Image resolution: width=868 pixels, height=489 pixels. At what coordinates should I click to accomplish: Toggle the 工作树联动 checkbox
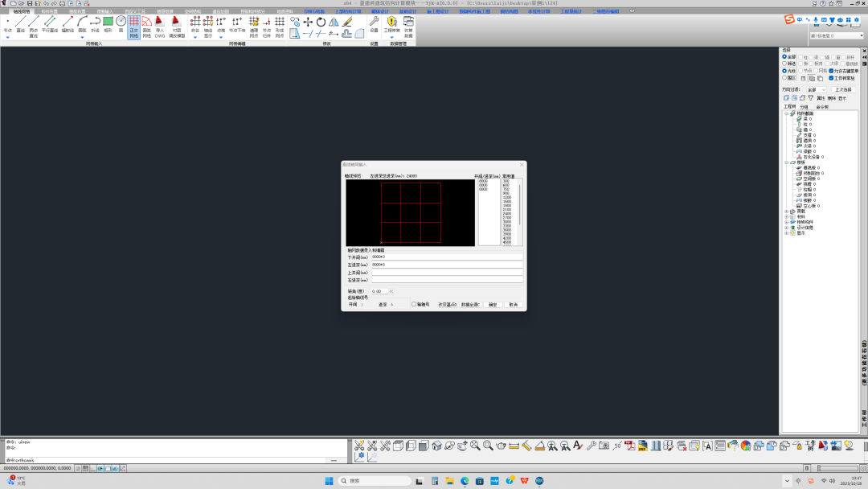pos(831,78)
